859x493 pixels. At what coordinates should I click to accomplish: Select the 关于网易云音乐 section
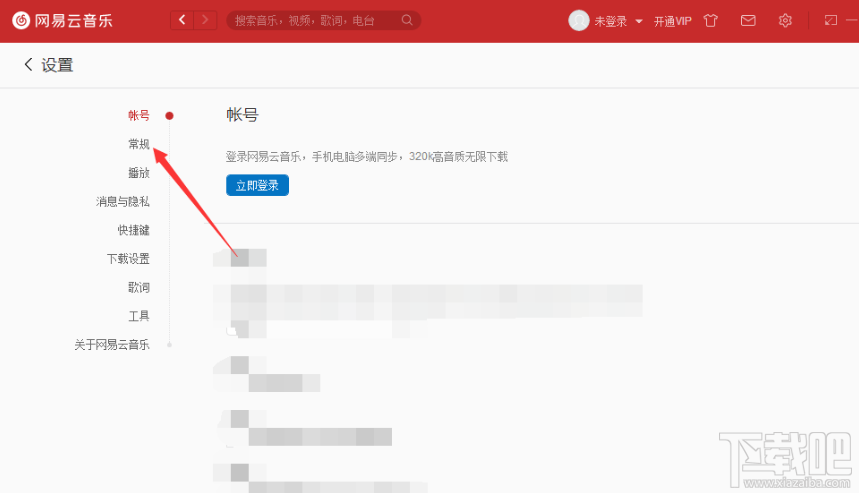pyautogui.click(x=112, y=345)
